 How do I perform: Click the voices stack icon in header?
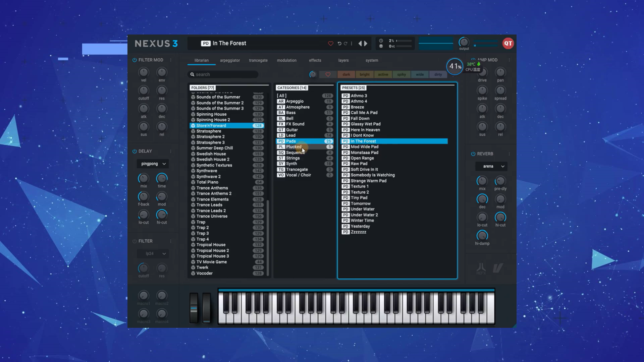coord(381,46)
